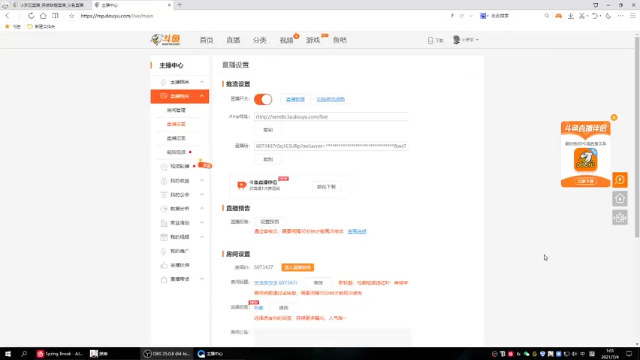640x360 pixels.
Task: Open the browser home page icon
Action: coord(43,16)
